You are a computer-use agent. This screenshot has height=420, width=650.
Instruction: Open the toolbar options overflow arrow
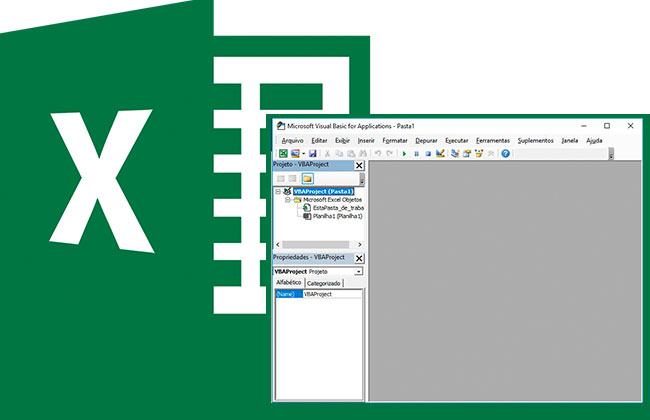coord(611,154)
